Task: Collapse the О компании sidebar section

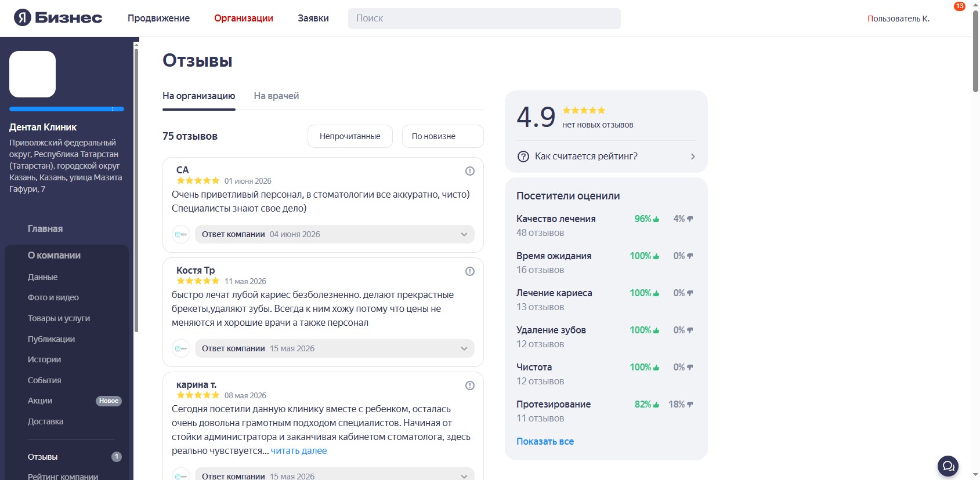Action: coord(54,255)
